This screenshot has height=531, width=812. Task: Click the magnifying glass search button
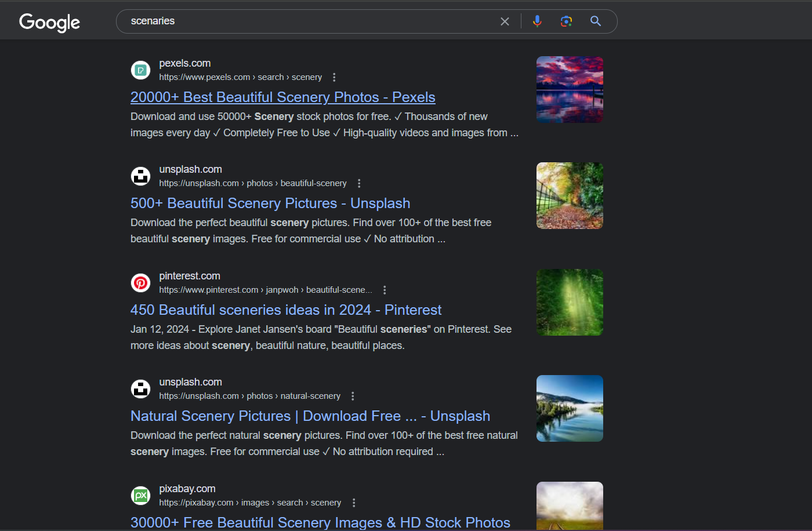coord(595,21)
